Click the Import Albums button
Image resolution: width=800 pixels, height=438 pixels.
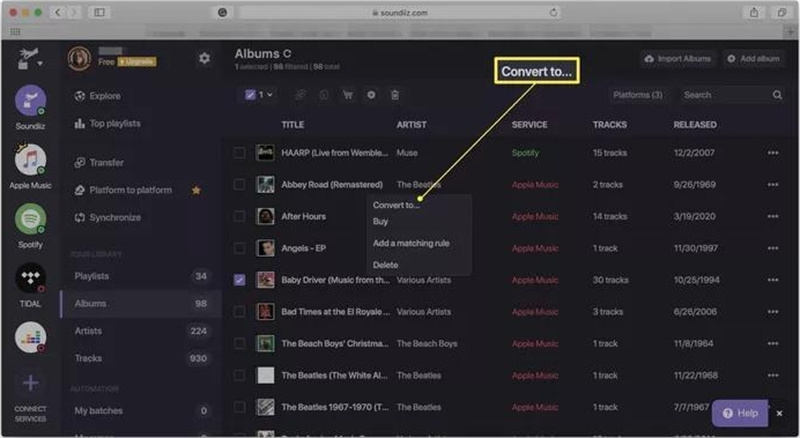pyautogui.click(x=678, y=59)
